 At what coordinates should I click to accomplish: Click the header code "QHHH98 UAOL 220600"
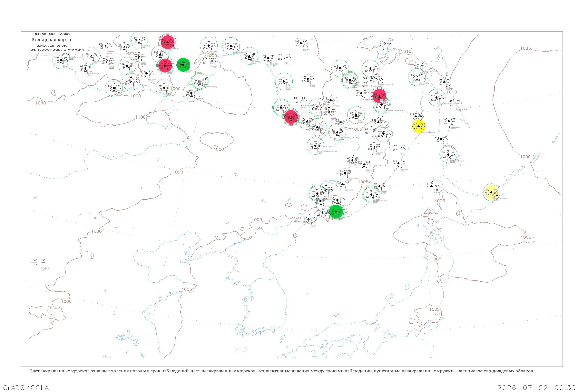53,34
